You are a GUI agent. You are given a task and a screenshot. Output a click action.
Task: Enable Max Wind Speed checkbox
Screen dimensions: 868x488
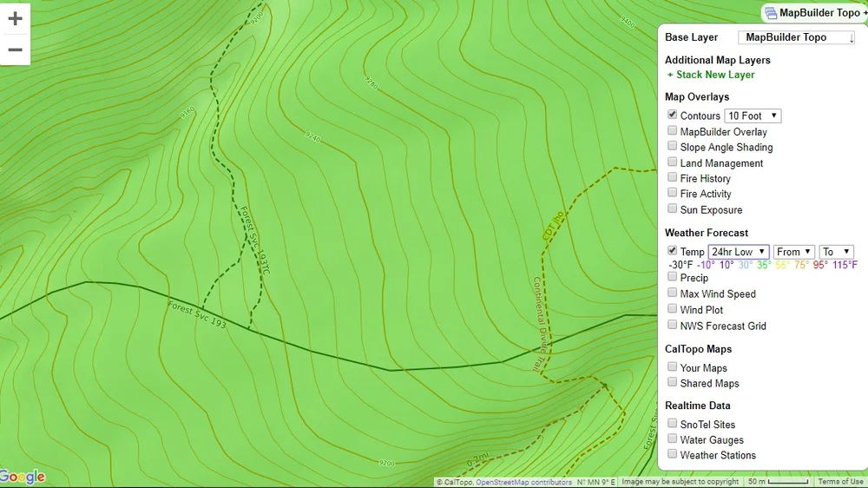[x=672, y=293]
